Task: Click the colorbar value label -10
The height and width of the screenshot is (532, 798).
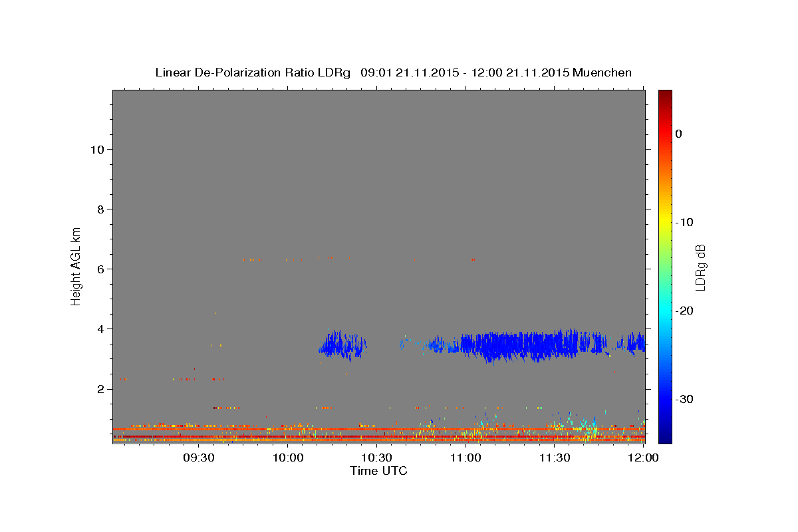Action: [684, 222]
